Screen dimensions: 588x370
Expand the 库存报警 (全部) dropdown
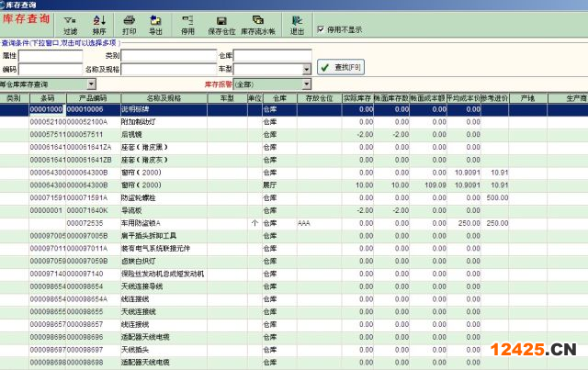click(x=304, y=84)
